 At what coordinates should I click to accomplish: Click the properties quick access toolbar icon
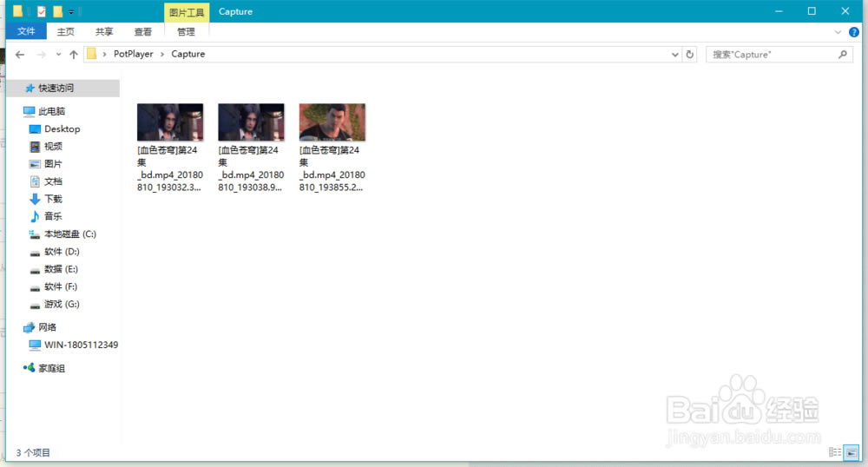coord(42,11)
